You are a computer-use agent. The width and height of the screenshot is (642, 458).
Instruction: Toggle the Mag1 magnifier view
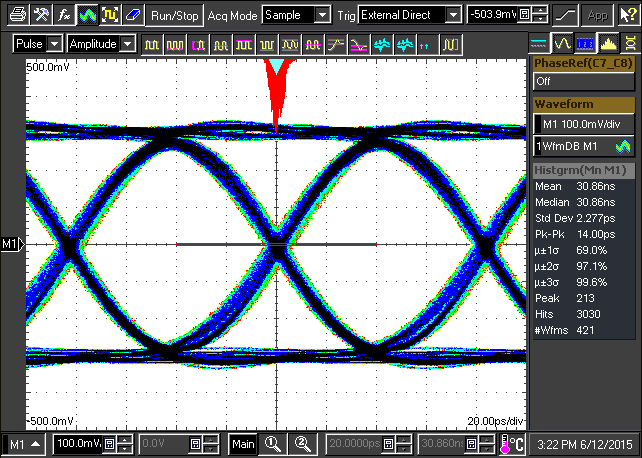point(273,444)
